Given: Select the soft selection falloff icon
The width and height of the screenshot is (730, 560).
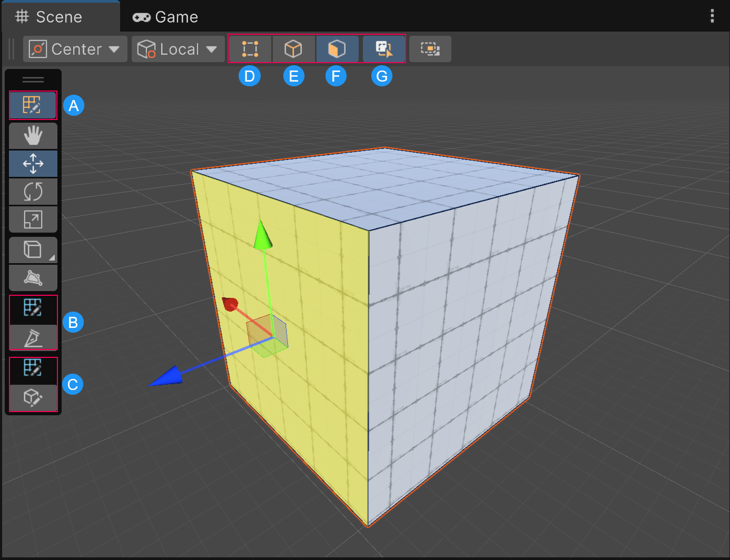Looking at the screenshot, I should point(33,278).
